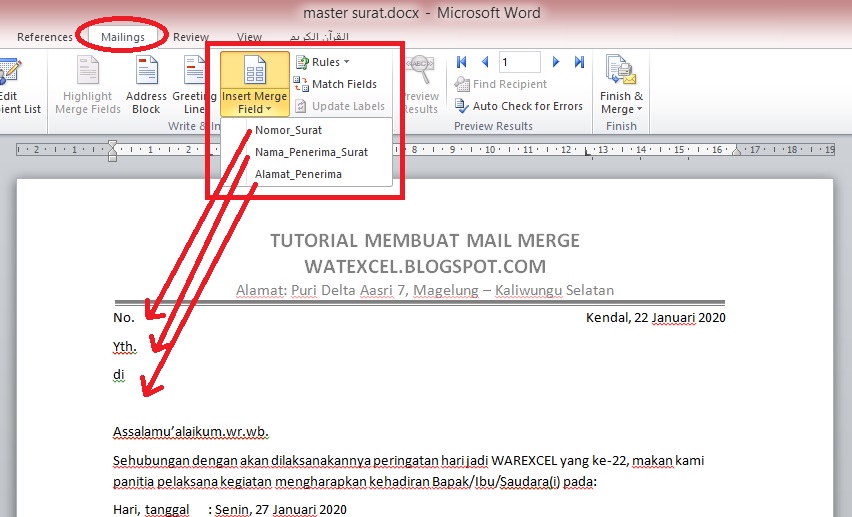Open the Review ribbon tab
This screenshot has width=852, height=517.
[x=191, y=37]
